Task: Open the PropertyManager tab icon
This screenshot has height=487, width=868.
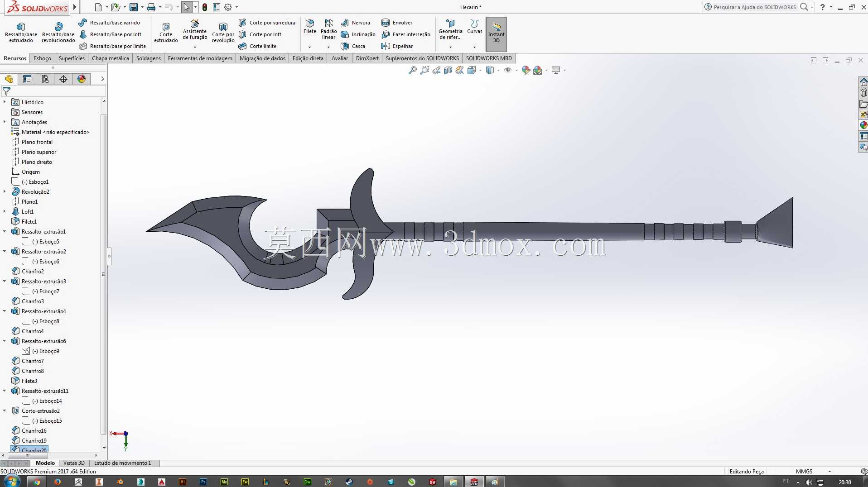Action: click(27, 79)
